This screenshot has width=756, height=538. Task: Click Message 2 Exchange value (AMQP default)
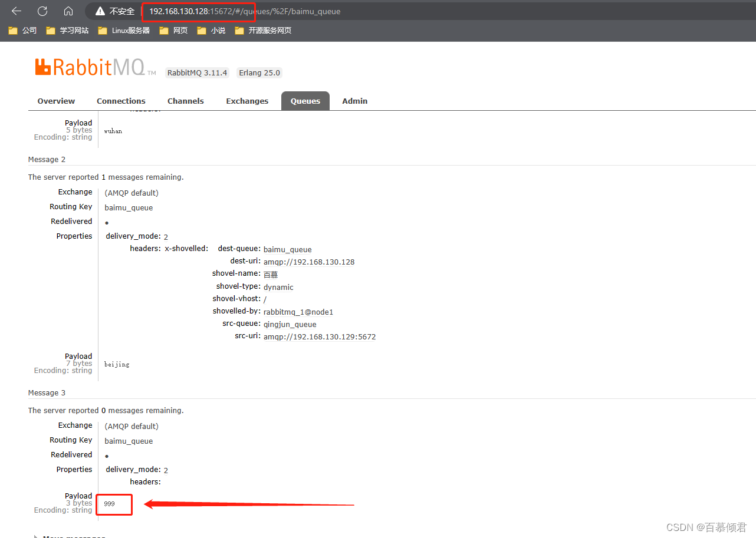132,193
